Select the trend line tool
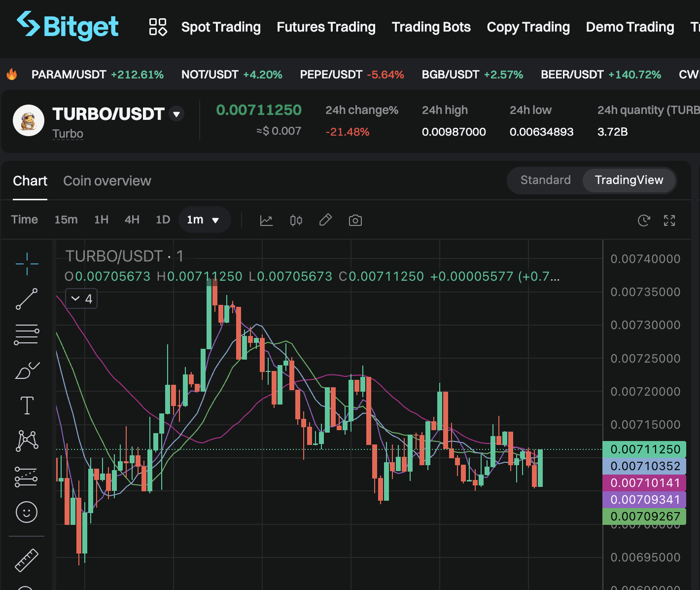This screenshot has width=700, height=590. coord(27,299)
